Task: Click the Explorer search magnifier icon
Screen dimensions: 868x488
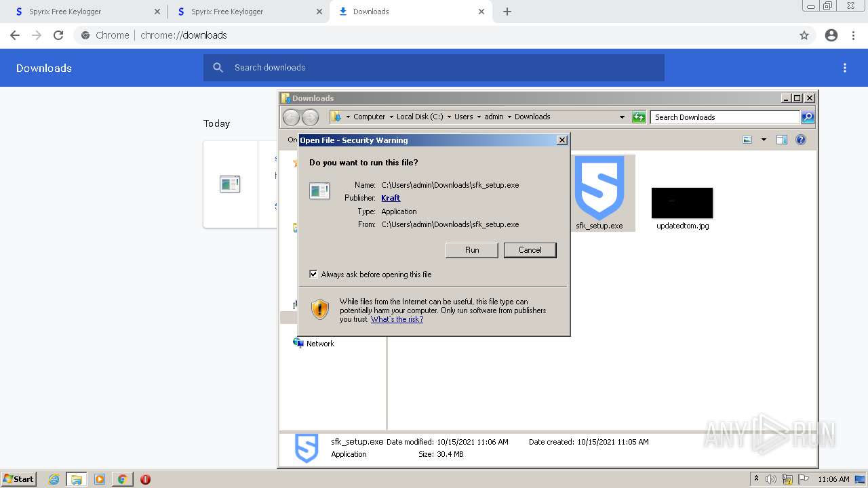Action: pos(808,117)
